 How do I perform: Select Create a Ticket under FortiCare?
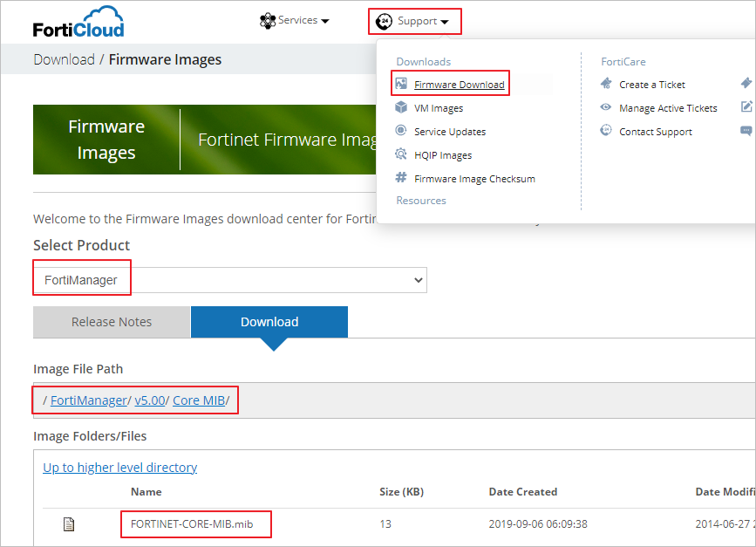652,85
